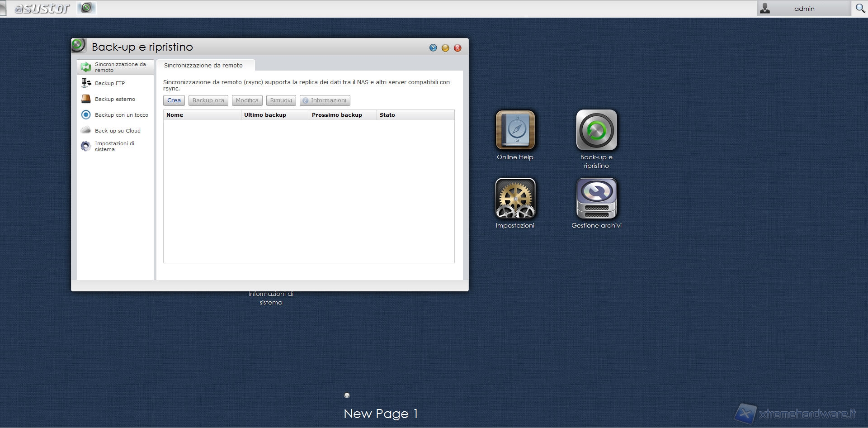Screen dimensions: 868x428
Task: Open Impostazioni di sistema in sidebar
Action: tap(114, 146)
